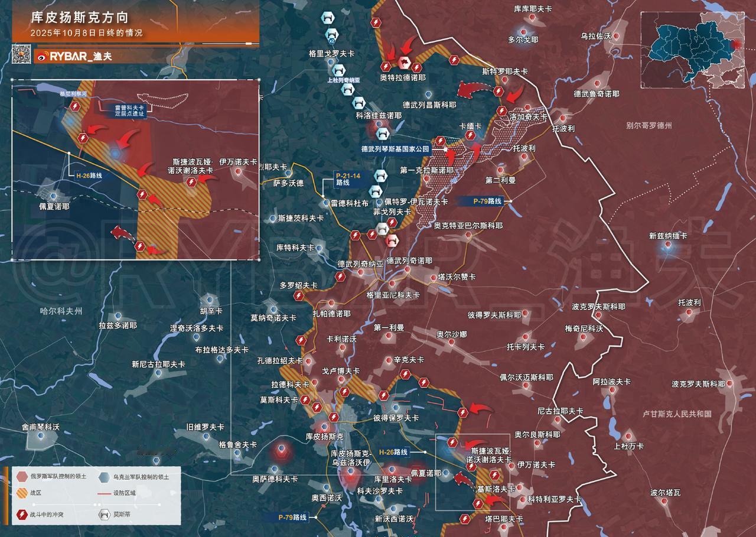Click the date line 2025年10月8日日终的情况
This screenshot has width=756, height=537.
coord(86,33)
